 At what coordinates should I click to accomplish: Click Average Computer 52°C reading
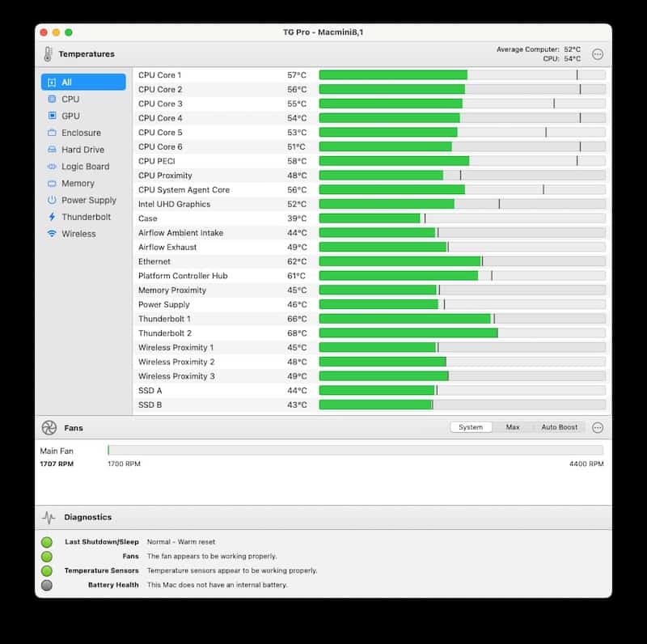[x=538, y=49]
